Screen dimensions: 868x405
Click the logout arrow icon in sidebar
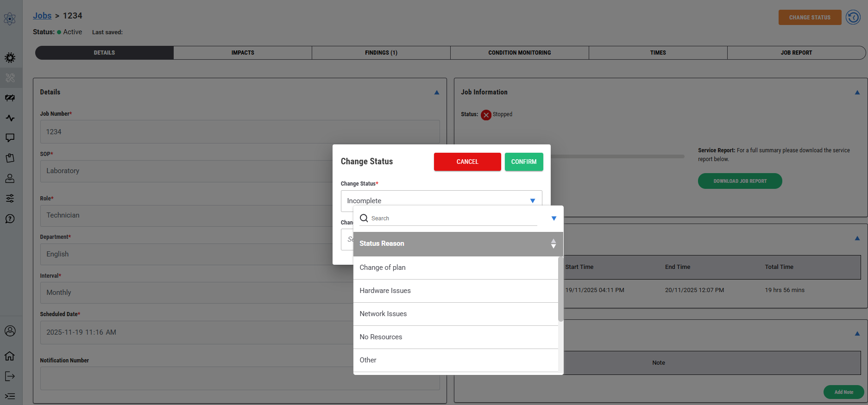(x=10, y=376)
